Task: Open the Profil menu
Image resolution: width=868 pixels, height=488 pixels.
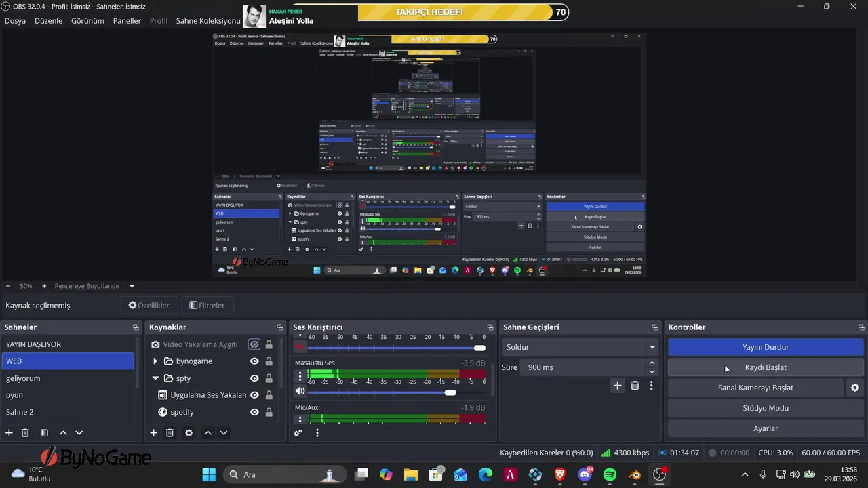Action: (x=159, y=21)
